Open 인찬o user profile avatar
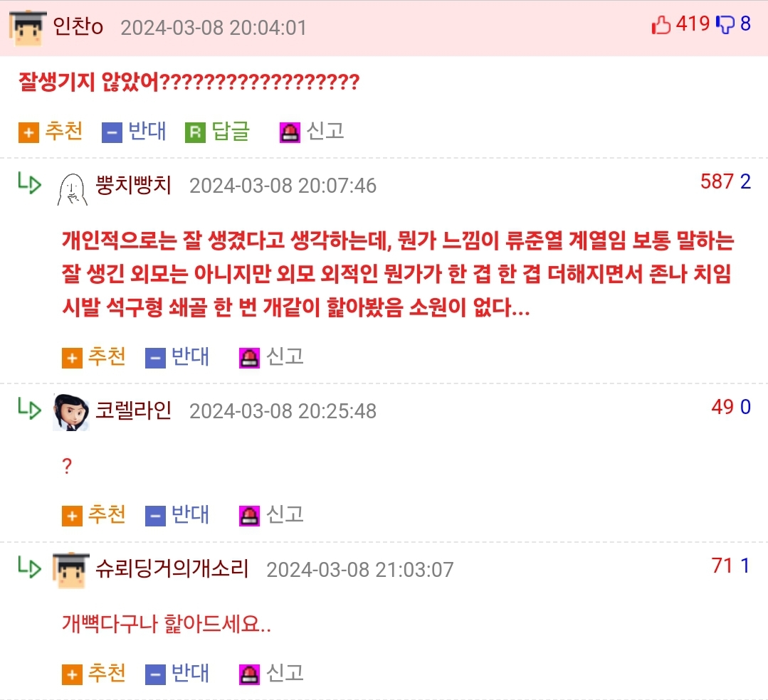The width and height of the screenshot is (768, 700). tap(28, 28)
